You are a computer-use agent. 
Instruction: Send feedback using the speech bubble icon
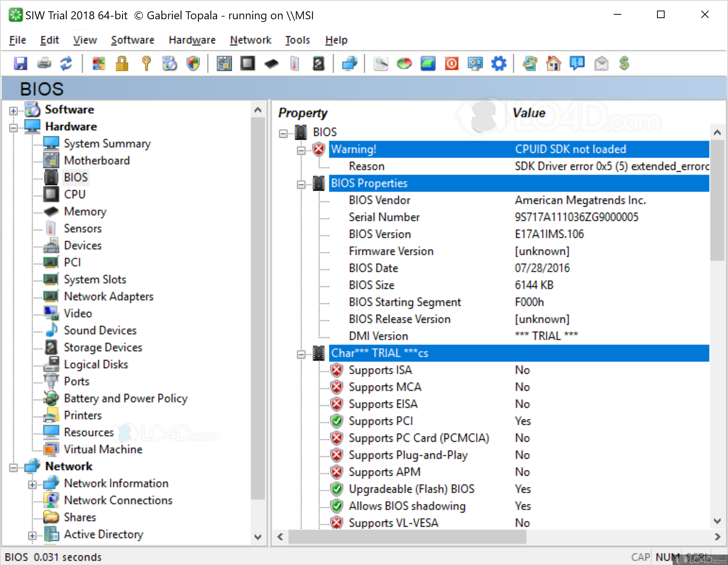(577, 63)
